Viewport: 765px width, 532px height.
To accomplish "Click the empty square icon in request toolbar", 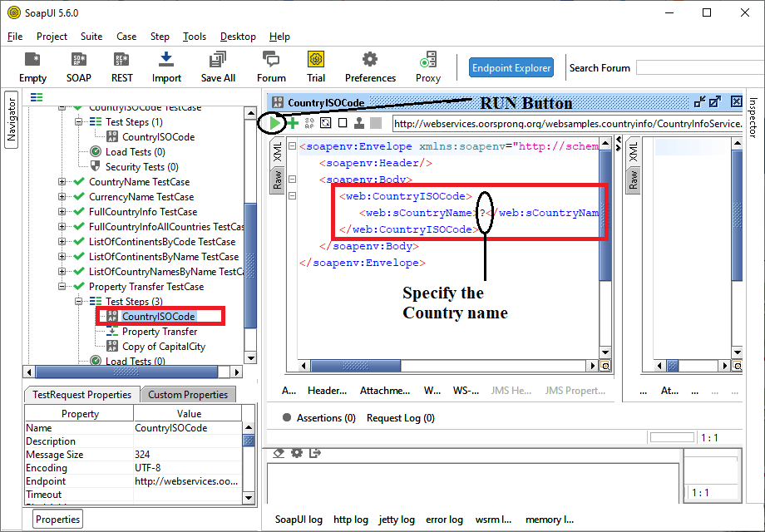I will 343,123.
